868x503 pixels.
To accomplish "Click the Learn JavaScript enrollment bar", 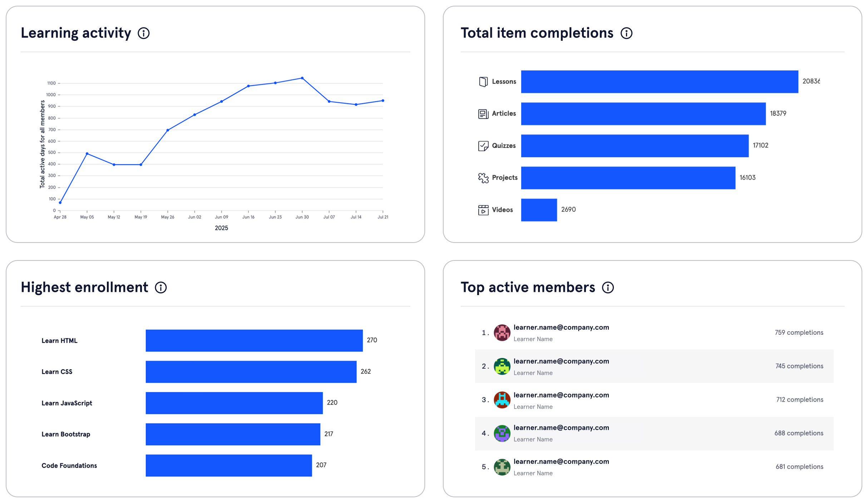I will (234, 403).
